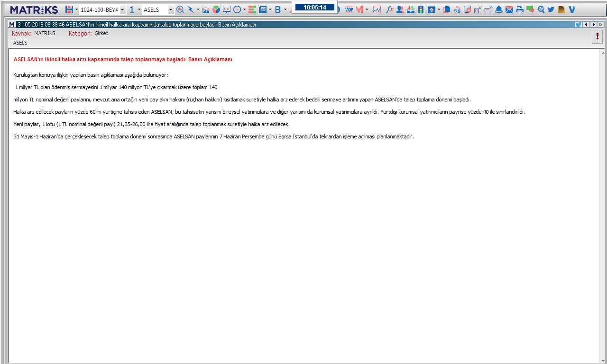
Task: Click the red news headline about ASELSAN
Action: tap(123, 60)
